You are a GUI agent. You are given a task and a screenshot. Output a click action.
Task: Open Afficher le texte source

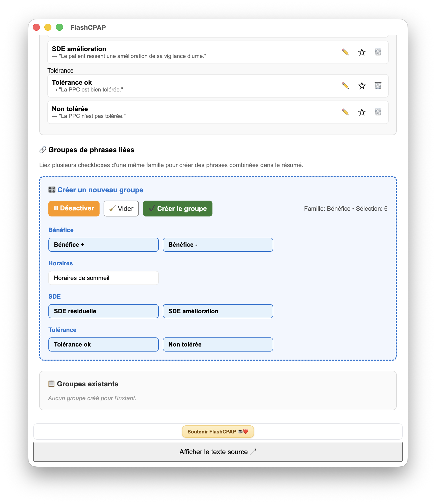(x=218, y=452)
